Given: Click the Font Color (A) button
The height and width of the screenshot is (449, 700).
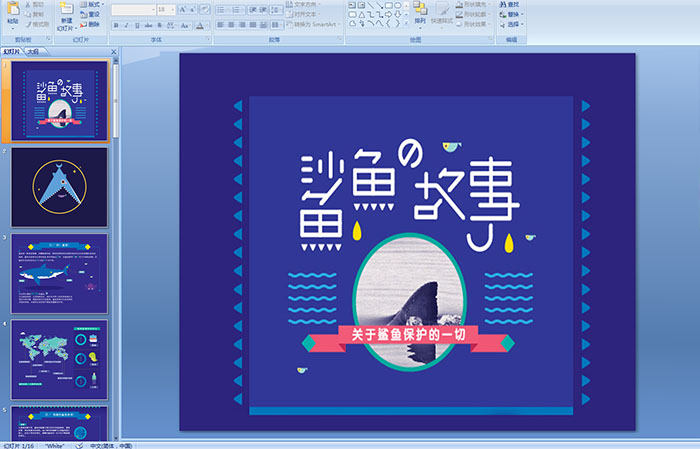Looking at the screenshot, I should [200, 25].
